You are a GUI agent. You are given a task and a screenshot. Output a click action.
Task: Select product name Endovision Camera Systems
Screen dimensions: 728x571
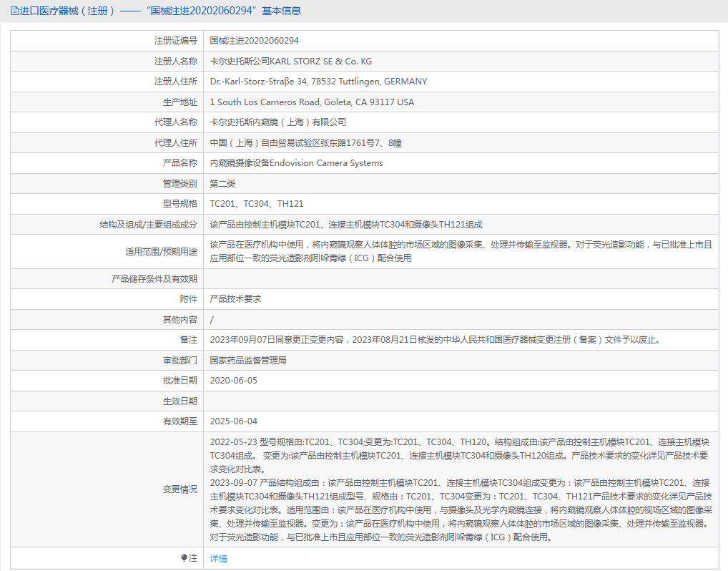coord(326,163)
